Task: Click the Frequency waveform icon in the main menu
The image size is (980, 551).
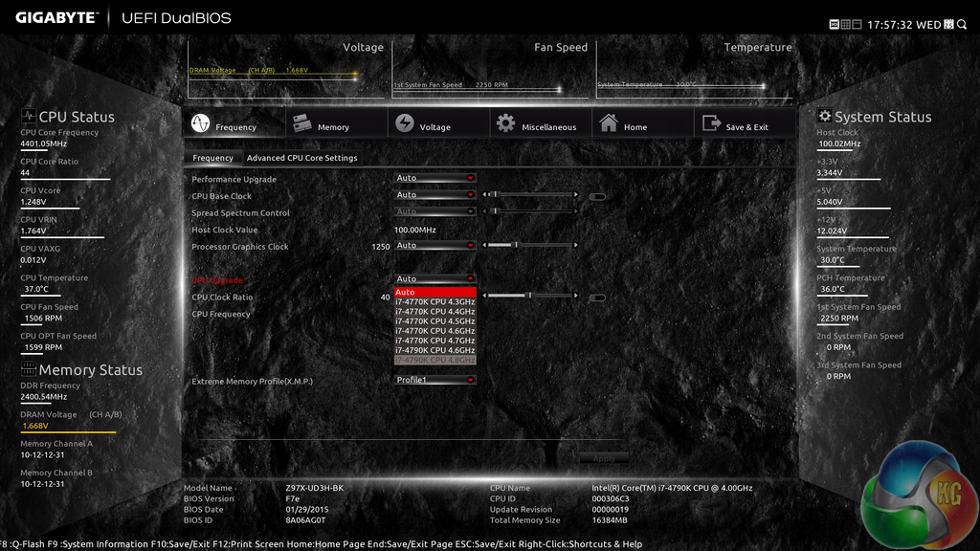Action: (x=200, y=123)
